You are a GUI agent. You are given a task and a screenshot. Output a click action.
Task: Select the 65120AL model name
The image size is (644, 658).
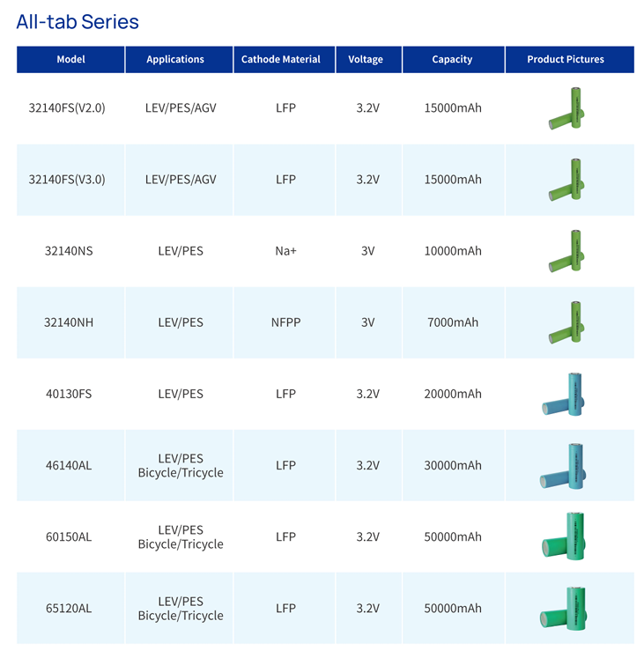pos(69,608)
